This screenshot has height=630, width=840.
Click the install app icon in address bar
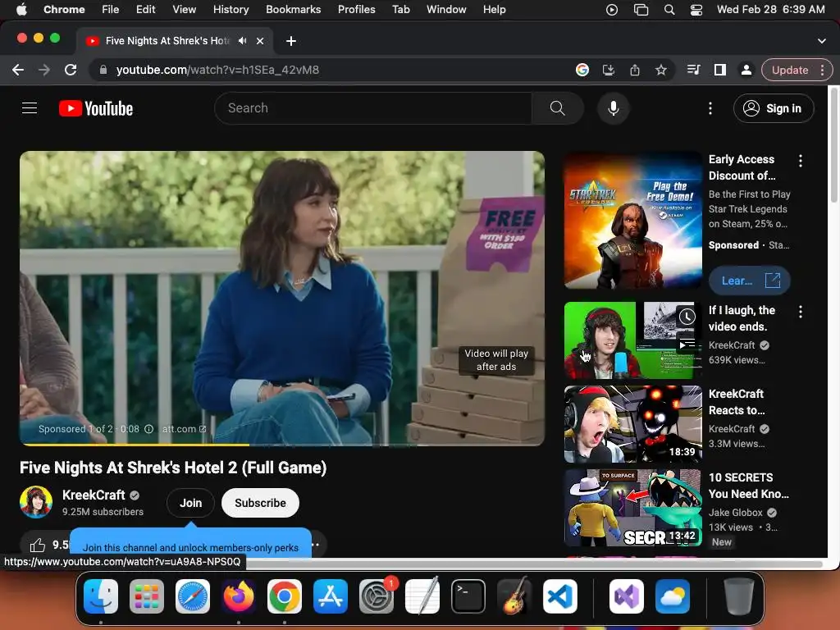pos(609,70)
